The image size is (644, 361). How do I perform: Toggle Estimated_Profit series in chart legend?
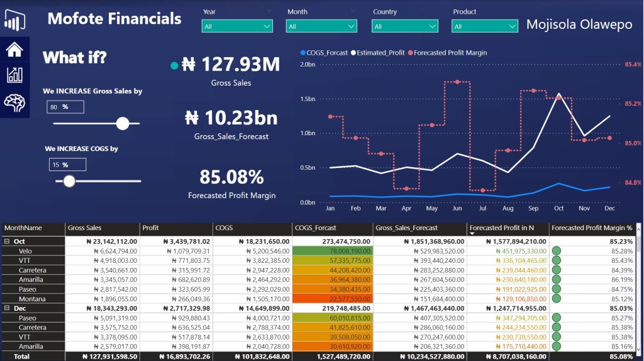378,53
